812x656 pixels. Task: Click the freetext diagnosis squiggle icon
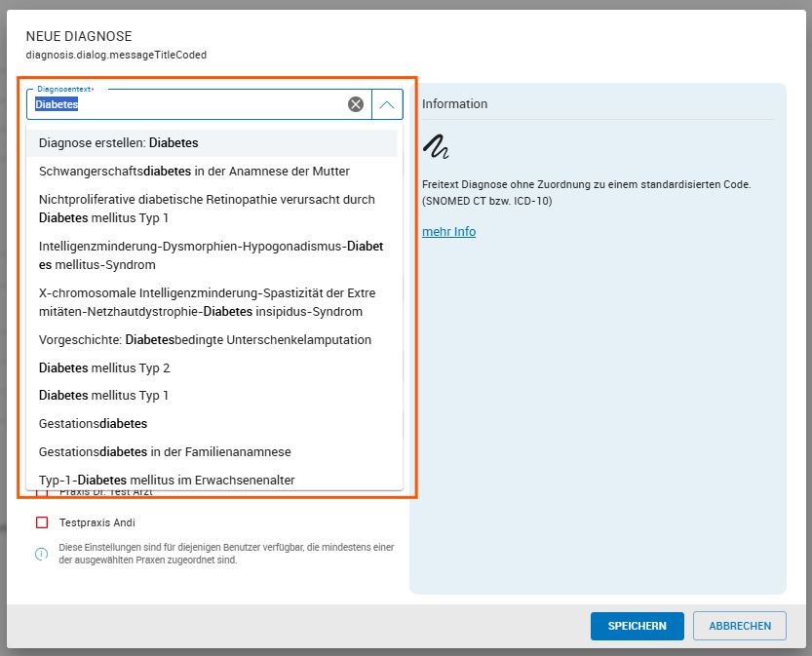pos(435,148)
